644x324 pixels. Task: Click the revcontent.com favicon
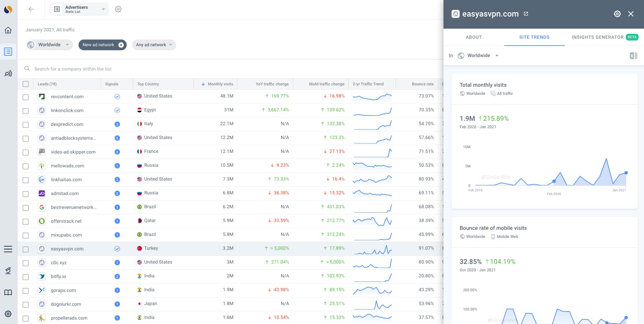[42, 97]
